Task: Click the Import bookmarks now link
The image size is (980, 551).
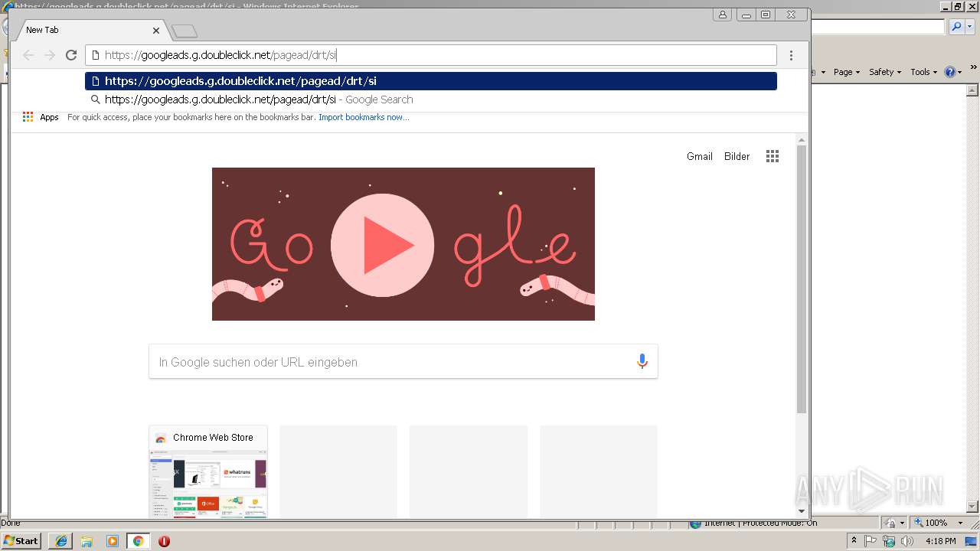Action: pos(364,117)
